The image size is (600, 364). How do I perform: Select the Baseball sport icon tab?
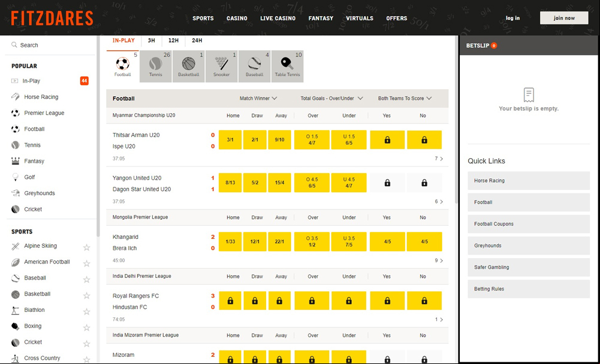(x=254, y=66)
